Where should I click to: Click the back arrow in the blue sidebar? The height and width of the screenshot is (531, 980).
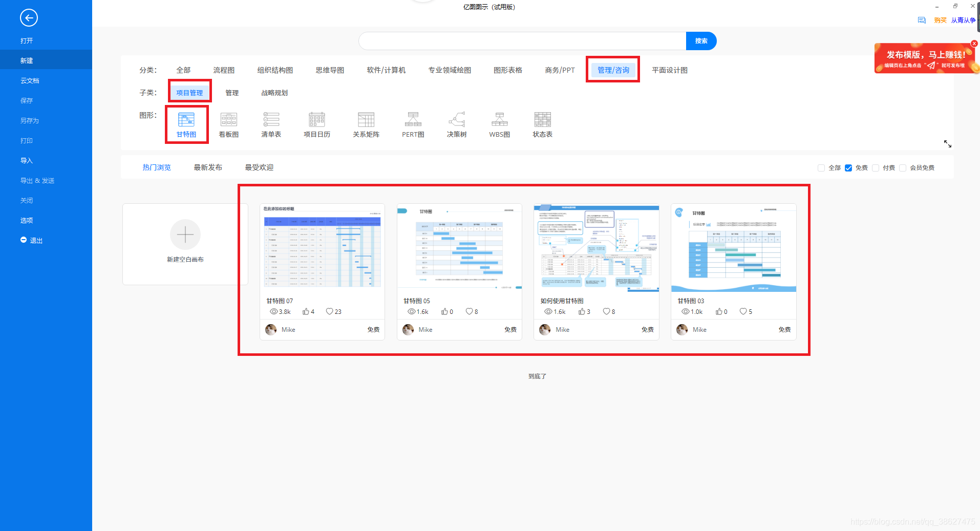pyautogui.click(x=29, y=18)
